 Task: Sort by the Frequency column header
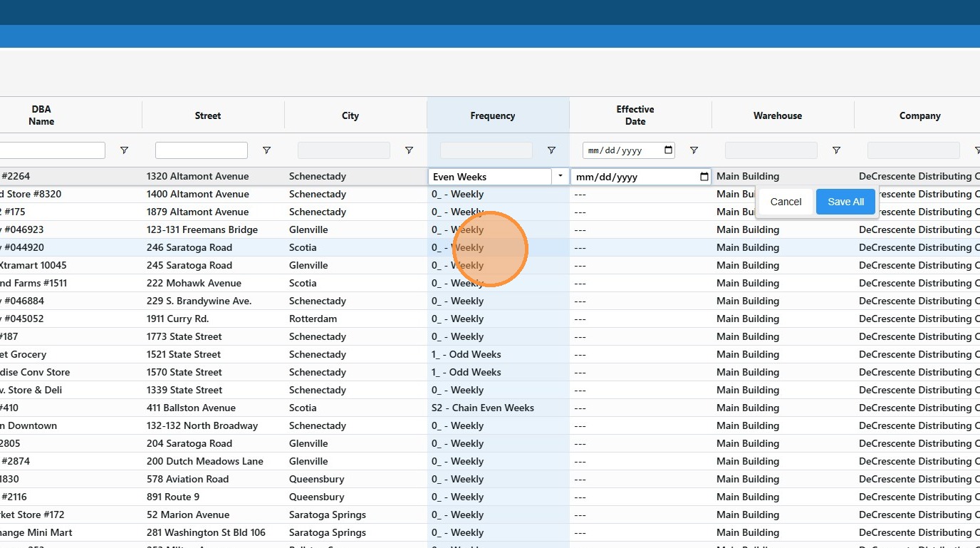[x=492, y=115]
